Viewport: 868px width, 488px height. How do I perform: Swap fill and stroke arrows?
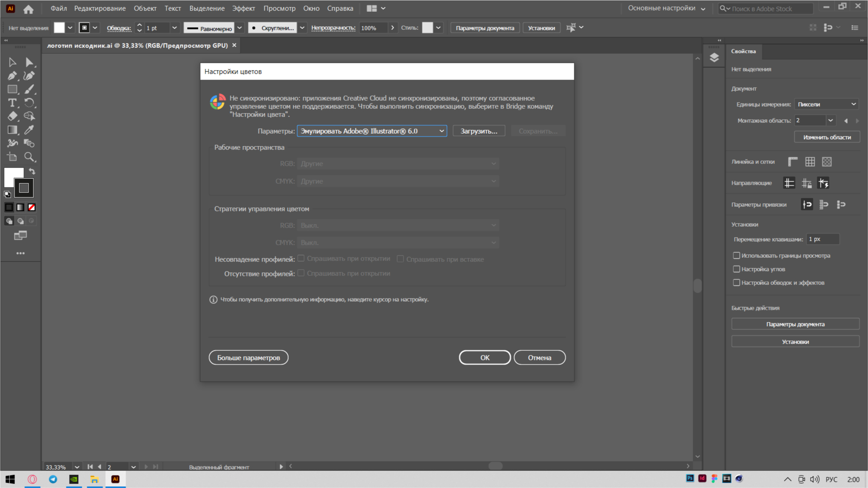[x=32, y=172]
